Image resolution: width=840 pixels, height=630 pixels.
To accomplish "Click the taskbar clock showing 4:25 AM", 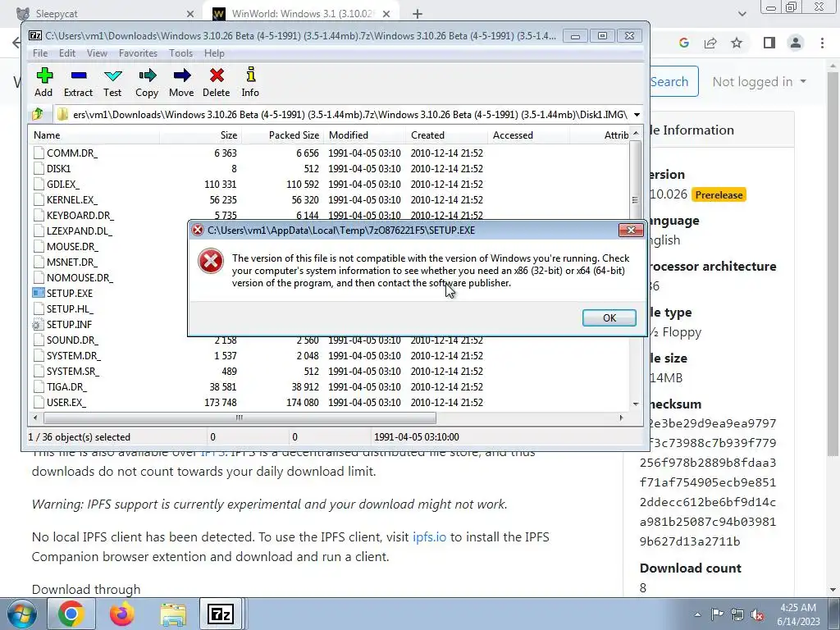I will [x=798, y=614].
